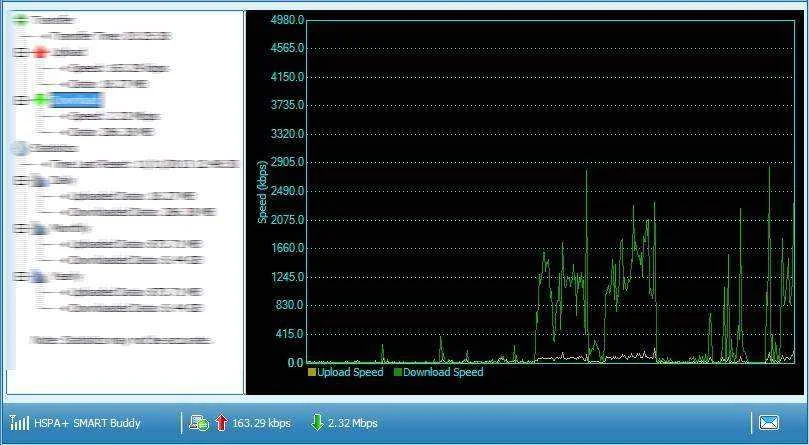Screen dimensions: 809x445
Task: Click the green Download Speed legend swatch
Action: 398,372
